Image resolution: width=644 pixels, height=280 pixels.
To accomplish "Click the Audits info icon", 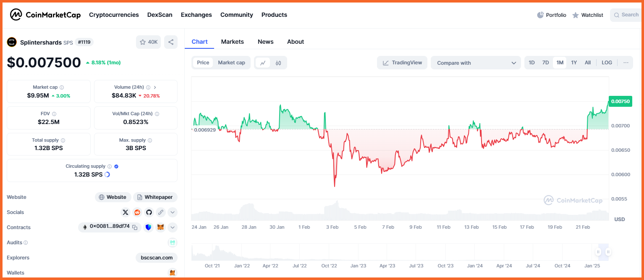I will (x=26, y=243).
